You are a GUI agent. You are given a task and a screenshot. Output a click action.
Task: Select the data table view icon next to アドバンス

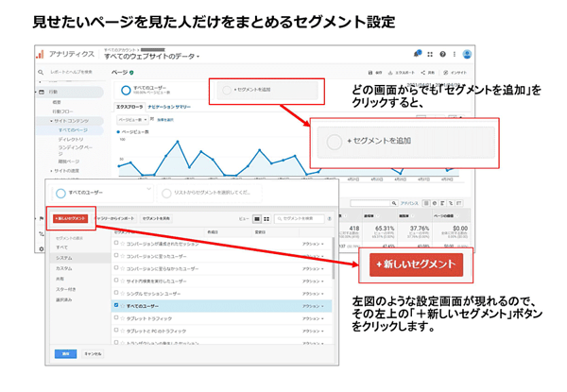coord(426,203)
